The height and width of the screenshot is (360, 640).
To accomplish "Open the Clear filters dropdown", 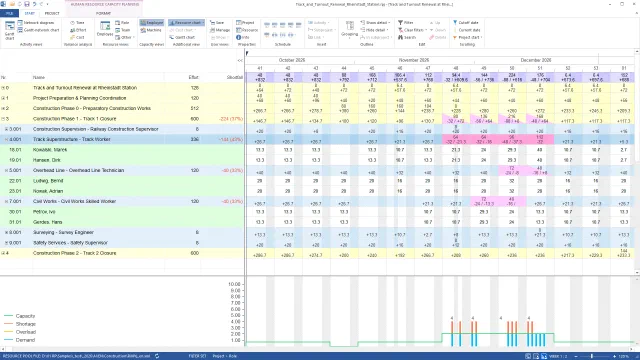I will pyautogui.click(x=412, y=30).
